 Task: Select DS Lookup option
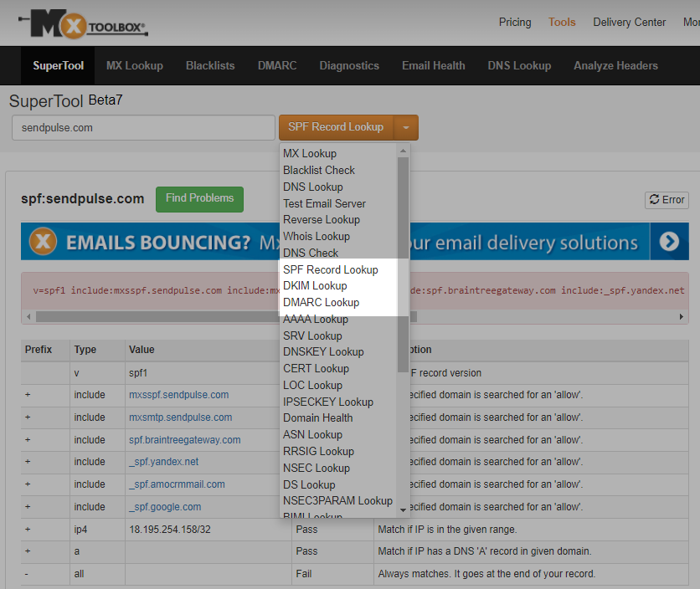(309, 484)
